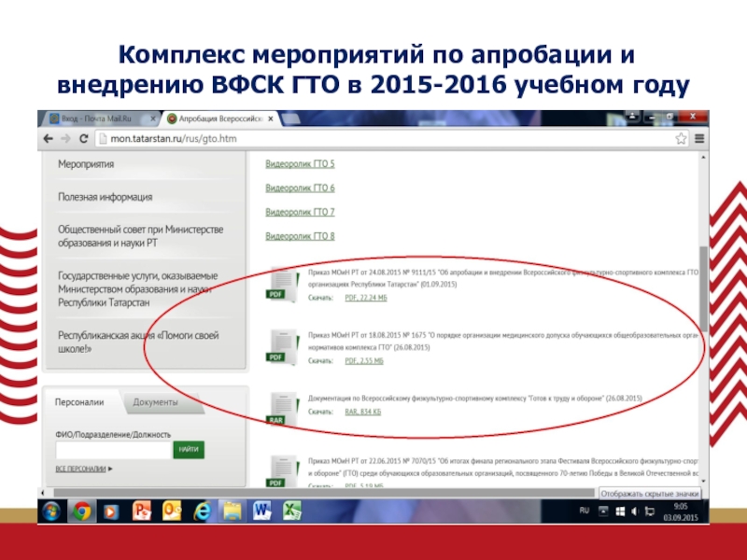The width and height of the screenshot is (747, 560).
Task: Open PowerPoint from the taskbar
Action: (142, 511)
